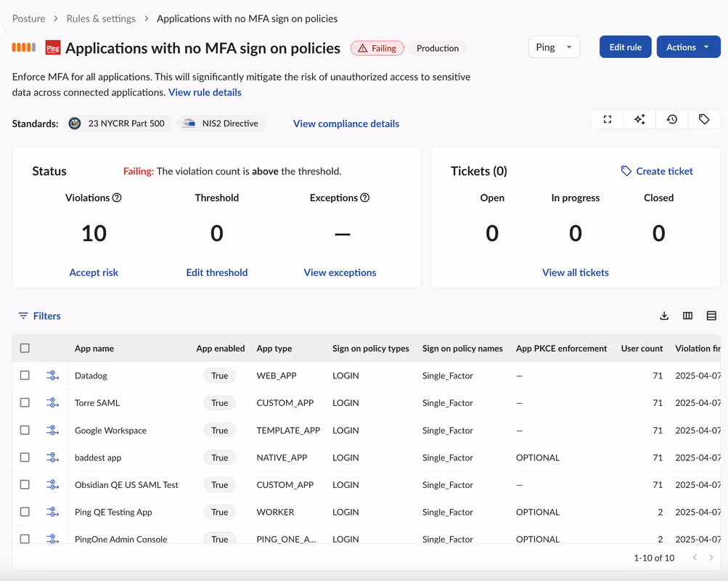This screenshot has width=728, height=581.
Task: Click the tag label icon
Action: (704, 120)
